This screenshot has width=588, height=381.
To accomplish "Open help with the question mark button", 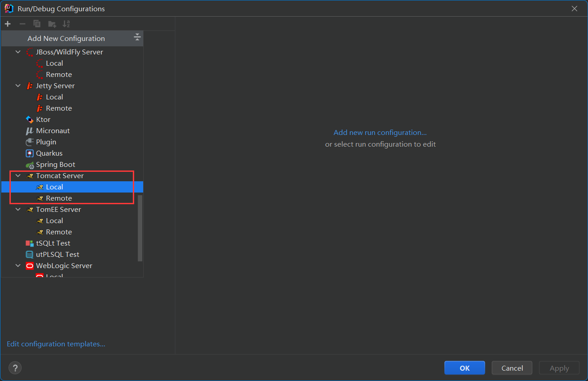I will click(15, 368).
